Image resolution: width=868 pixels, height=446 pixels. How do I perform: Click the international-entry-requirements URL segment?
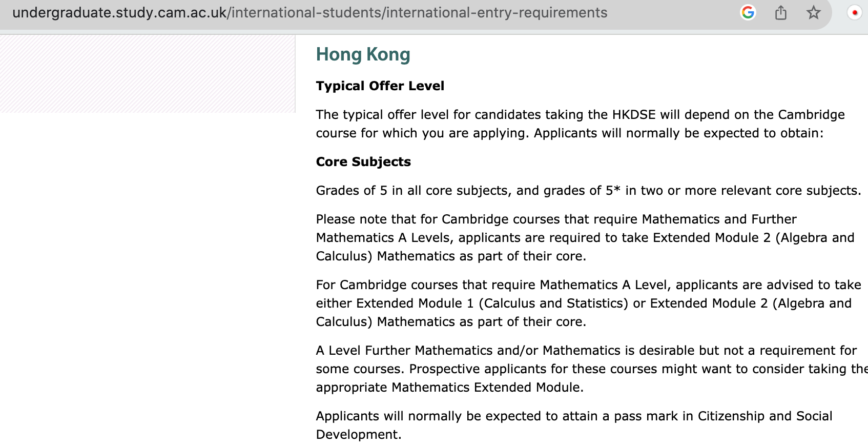(497, 13)
